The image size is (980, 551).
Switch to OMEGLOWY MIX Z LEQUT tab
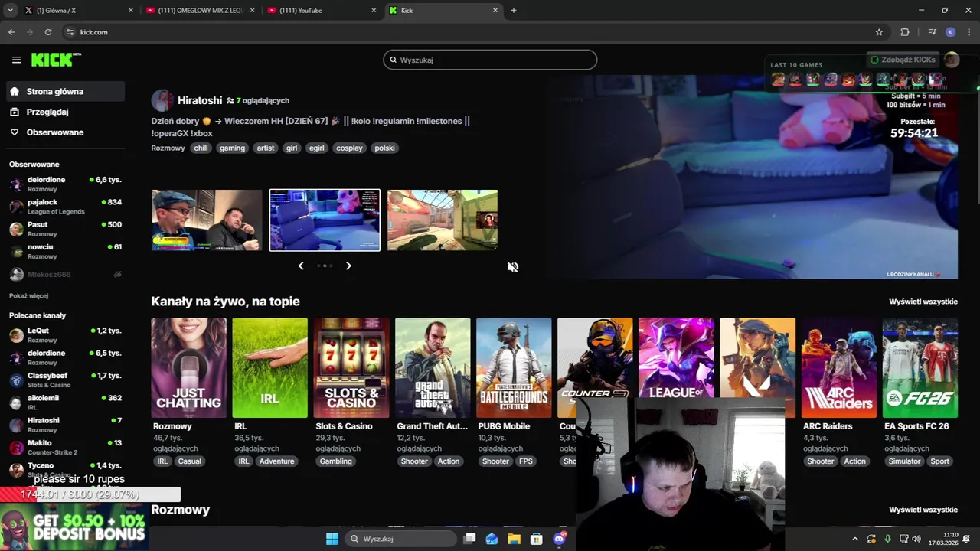(199, 11)
